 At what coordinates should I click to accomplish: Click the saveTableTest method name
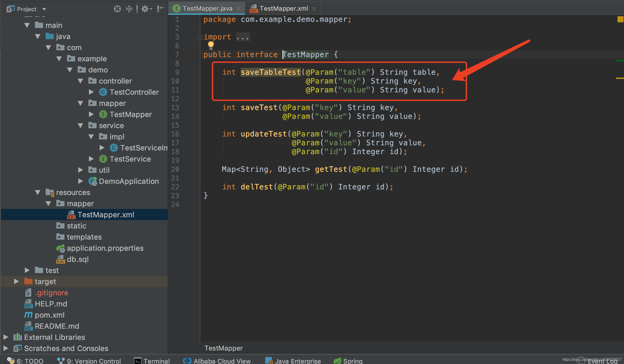271,72
